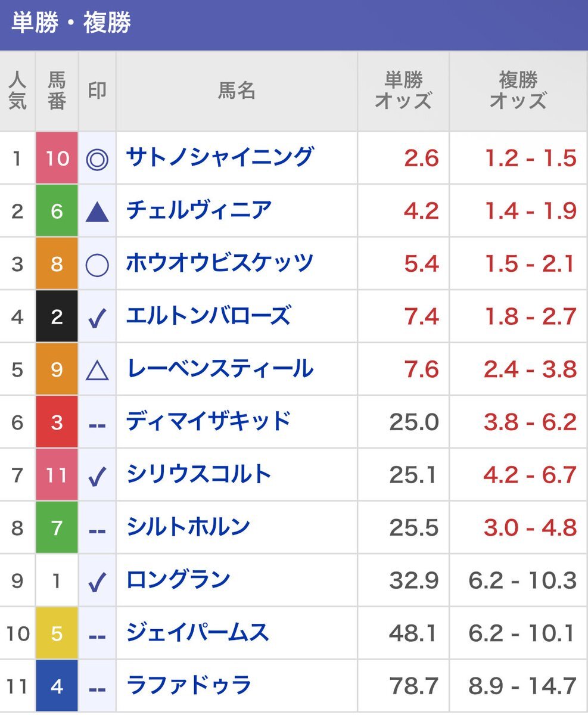Click the pink number 10 badge
588x715 pixels.
[57, 158]
